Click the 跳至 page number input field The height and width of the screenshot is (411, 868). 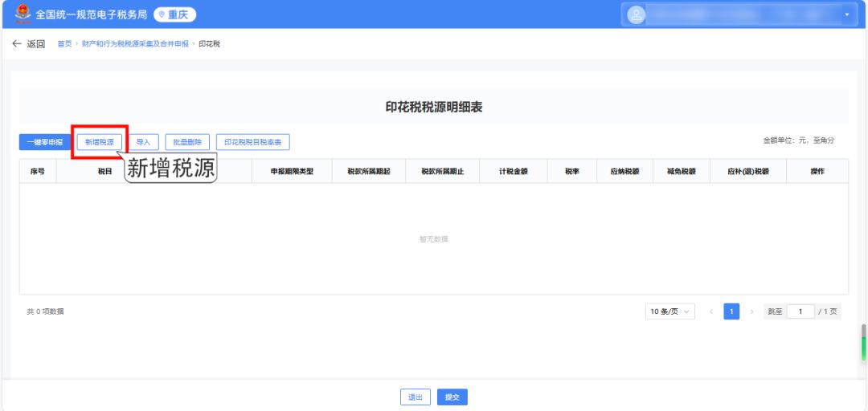tap(800, 311)
